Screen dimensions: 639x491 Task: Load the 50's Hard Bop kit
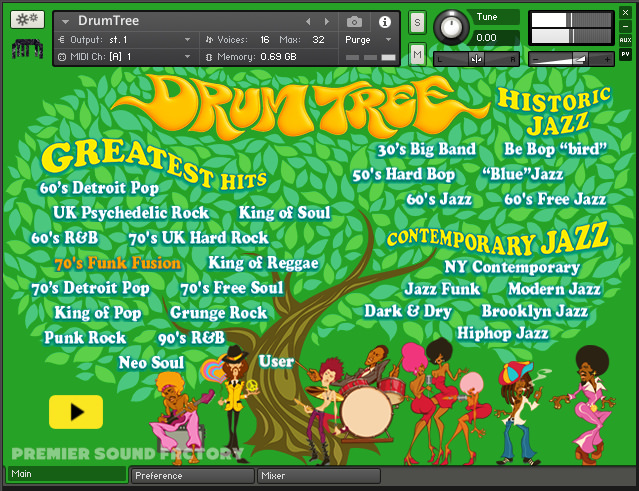click(x=403, y=174)
